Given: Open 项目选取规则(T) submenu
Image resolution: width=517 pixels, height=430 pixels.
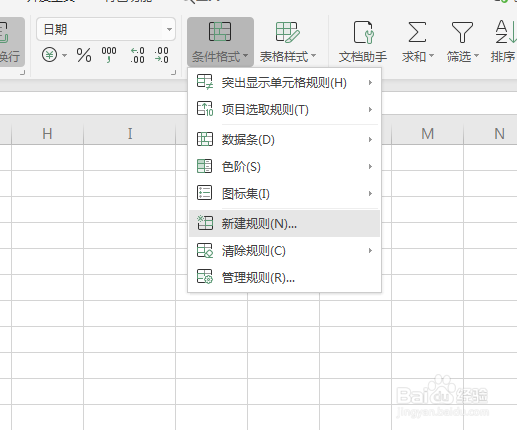Looking at the screenshot, I should (x=285, y=109).
